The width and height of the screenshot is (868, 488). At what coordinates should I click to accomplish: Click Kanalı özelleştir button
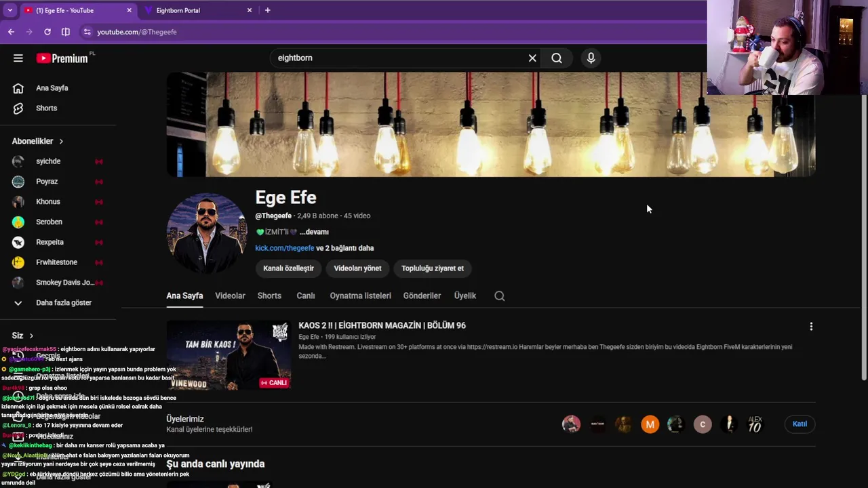click(288, 268)
